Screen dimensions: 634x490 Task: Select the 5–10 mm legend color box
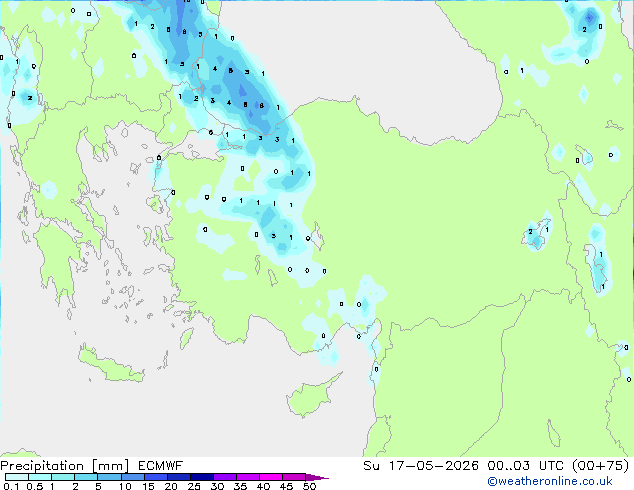point(109,477)
